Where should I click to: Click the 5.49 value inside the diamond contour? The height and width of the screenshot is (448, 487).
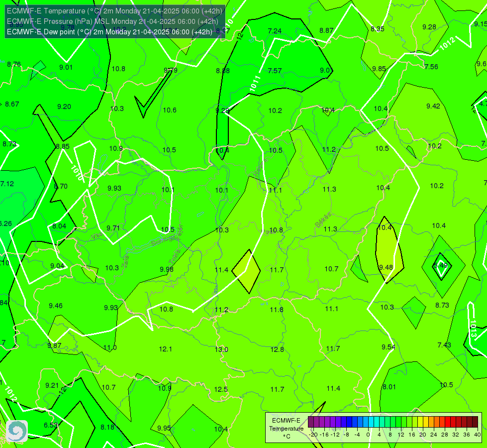[440, 265]
